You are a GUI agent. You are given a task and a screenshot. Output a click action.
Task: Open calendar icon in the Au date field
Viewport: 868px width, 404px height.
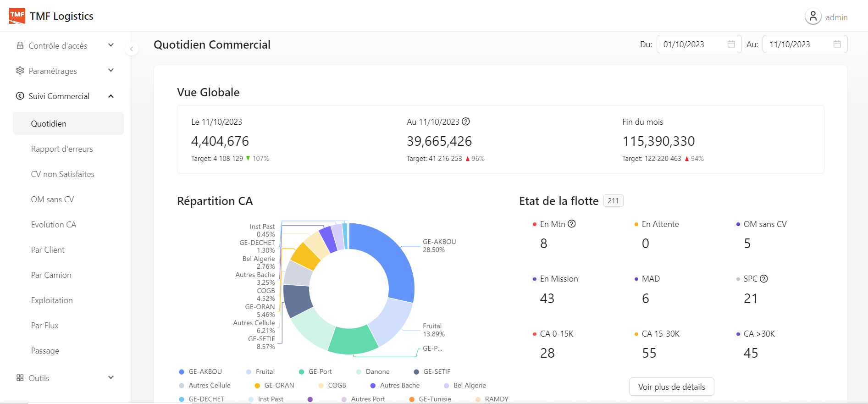click(x=837, y=44)
